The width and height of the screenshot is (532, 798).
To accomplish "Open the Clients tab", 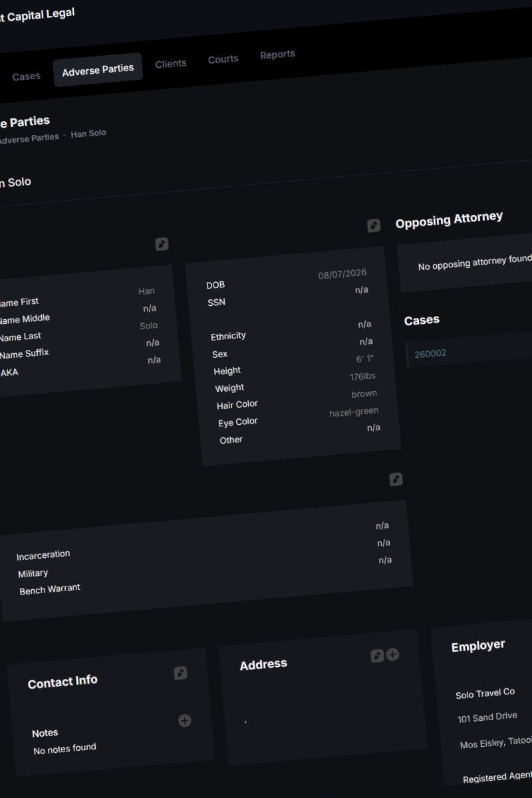I will (x=171, y=64).
